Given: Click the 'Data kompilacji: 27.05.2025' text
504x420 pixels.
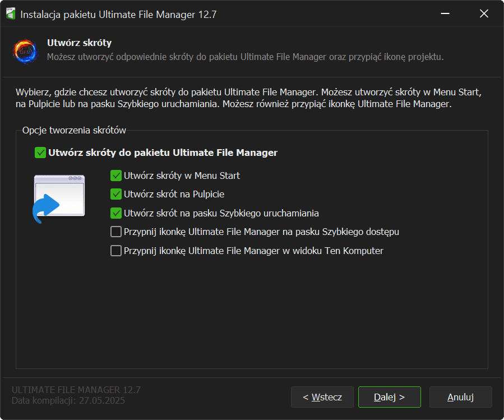Looking at the screenshot, I should click(68, 400).
